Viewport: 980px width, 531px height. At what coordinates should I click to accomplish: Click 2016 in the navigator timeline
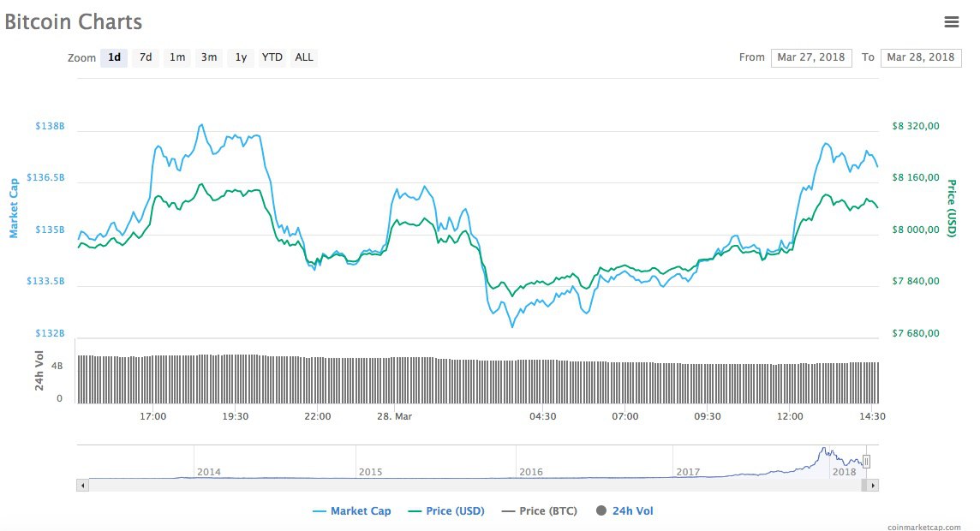click(531, 472)
